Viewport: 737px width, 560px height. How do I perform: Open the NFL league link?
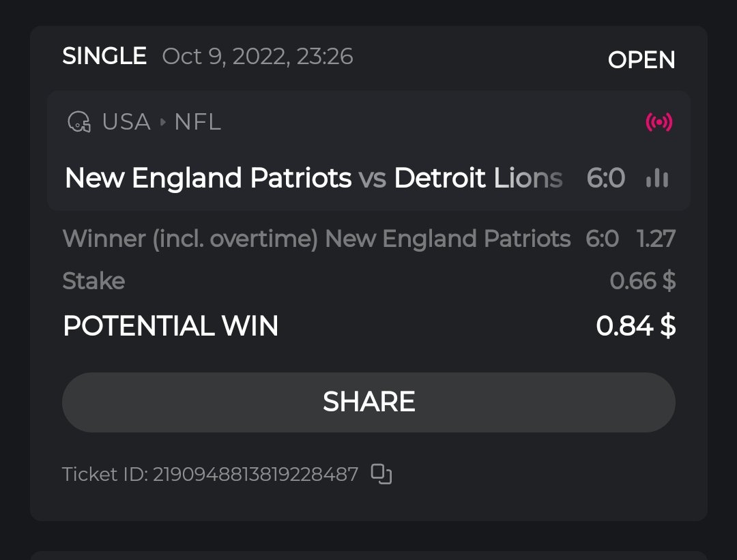tap(197, 123)
